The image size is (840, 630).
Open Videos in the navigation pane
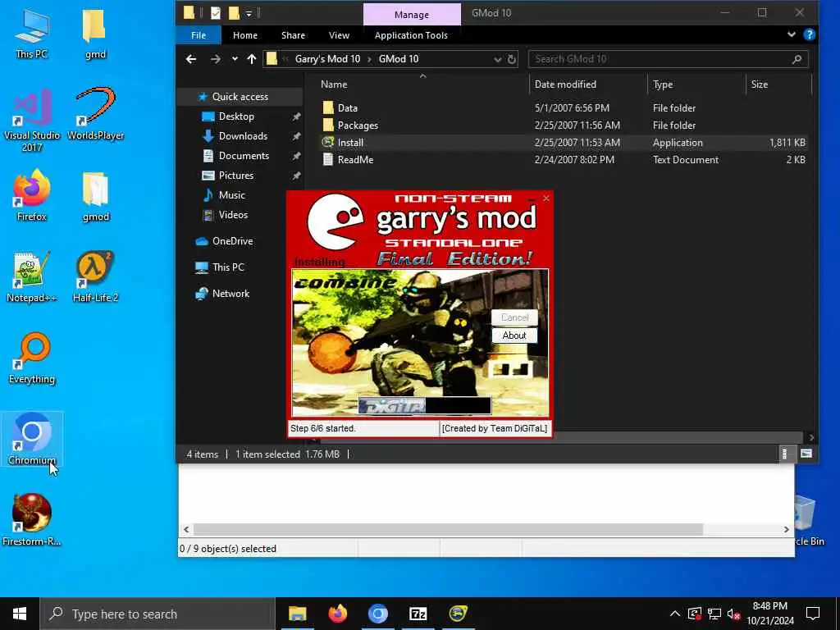pos(233,215)
